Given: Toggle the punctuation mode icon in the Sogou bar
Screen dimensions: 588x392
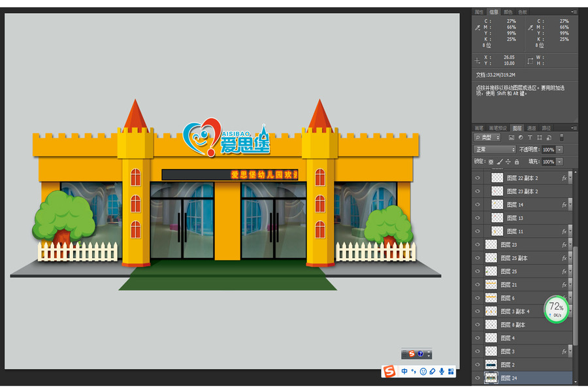Looking at the screenshot, I should (x=414, y=371).
